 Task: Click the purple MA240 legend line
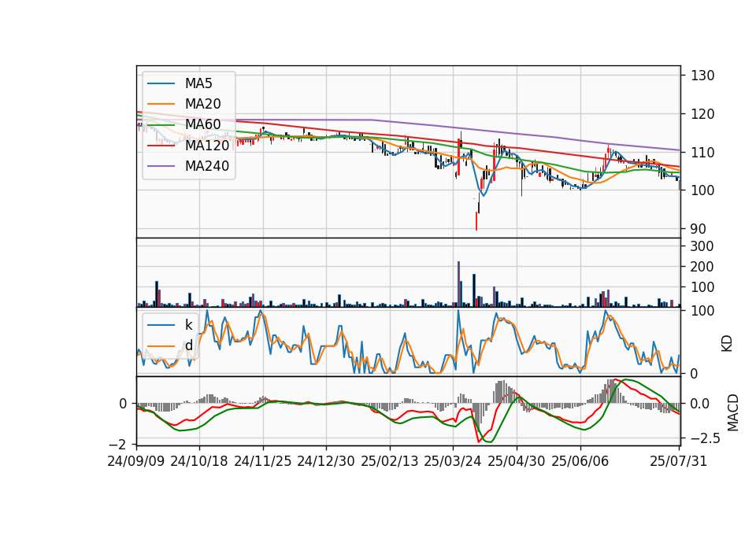point(161,166)
